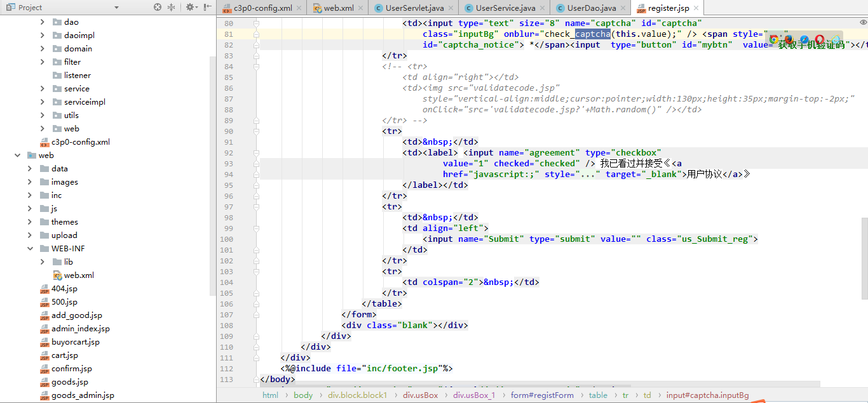This screenshot has height=403, width=868.
Task: Collapse the WEB-INF folder
Action: [30, 248]
